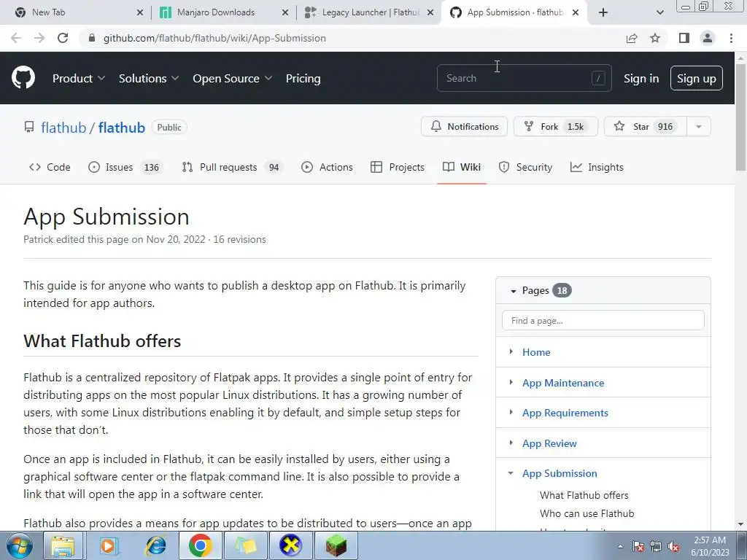
Task: Click the Action Center flag tray icon
Action: click(x=638, y=547)
